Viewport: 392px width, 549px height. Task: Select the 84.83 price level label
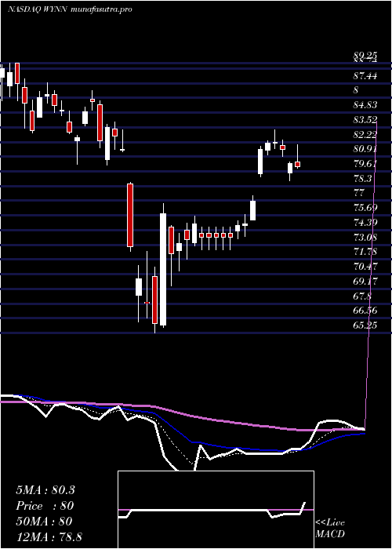[x=365, y=105]
